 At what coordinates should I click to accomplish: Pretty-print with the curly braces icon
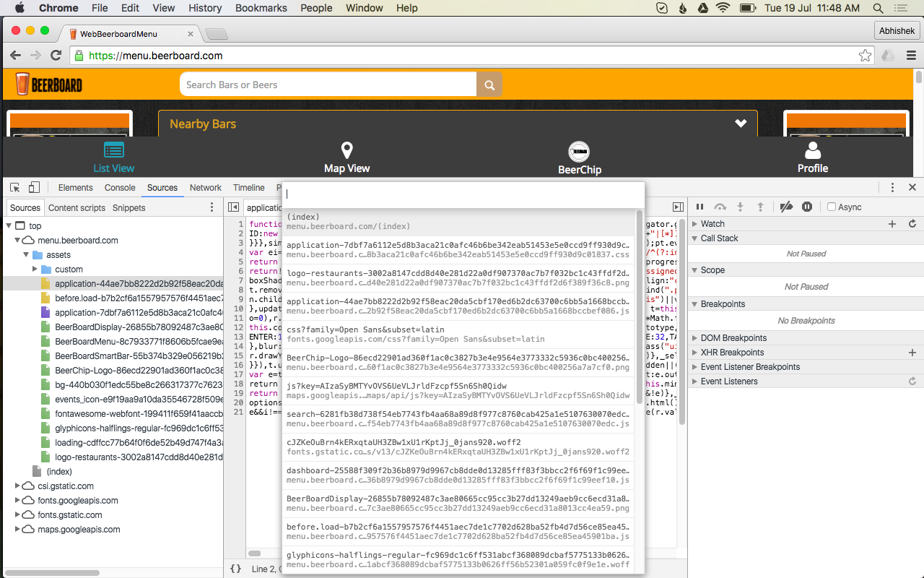coord(235,569)
